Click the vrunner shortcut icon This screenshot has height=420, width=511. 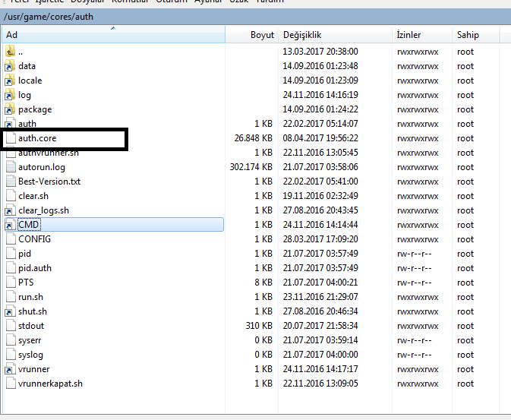coord(10,369)
